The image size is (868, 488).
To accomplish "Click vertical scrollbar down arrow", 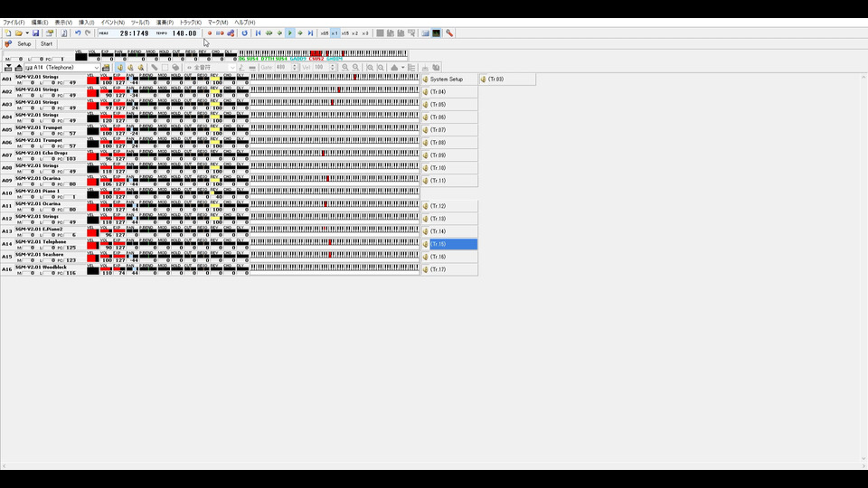I will 863,459.
